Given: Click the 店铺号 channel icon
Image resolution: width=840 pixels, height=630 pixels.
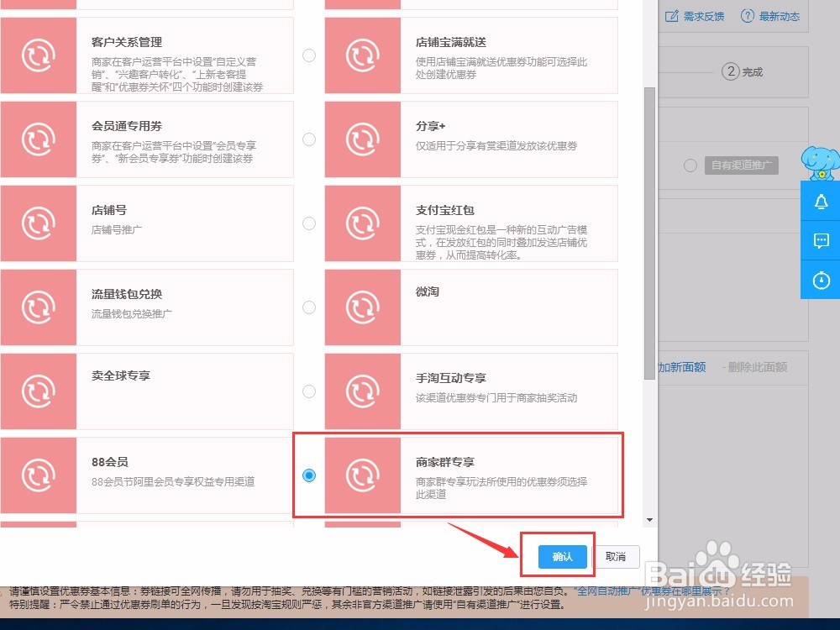Looking at the screenshot, I should coord(39,223).
